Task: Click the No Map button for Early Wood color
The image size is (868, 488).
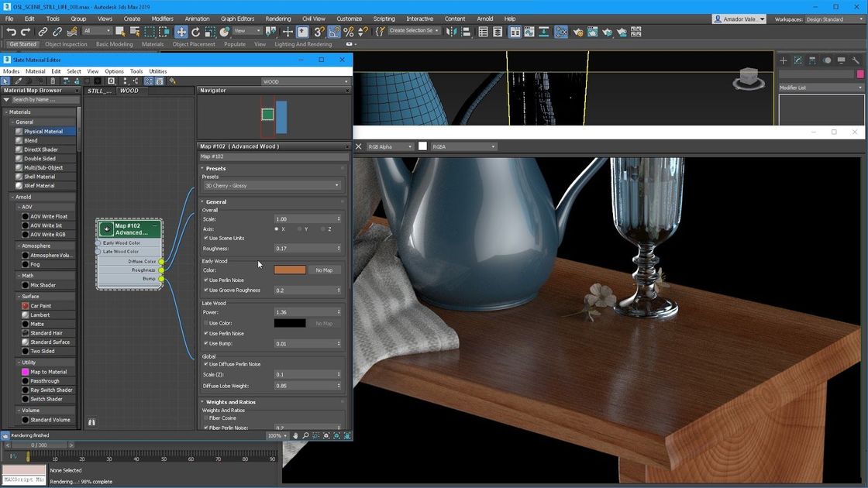Action: (323, 270)
